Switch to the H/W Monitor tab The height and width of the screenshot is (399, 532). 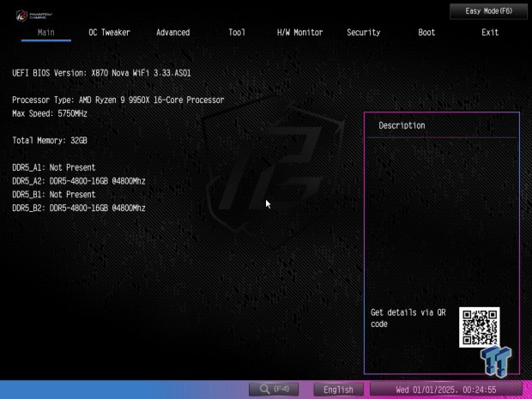[300, 33]
